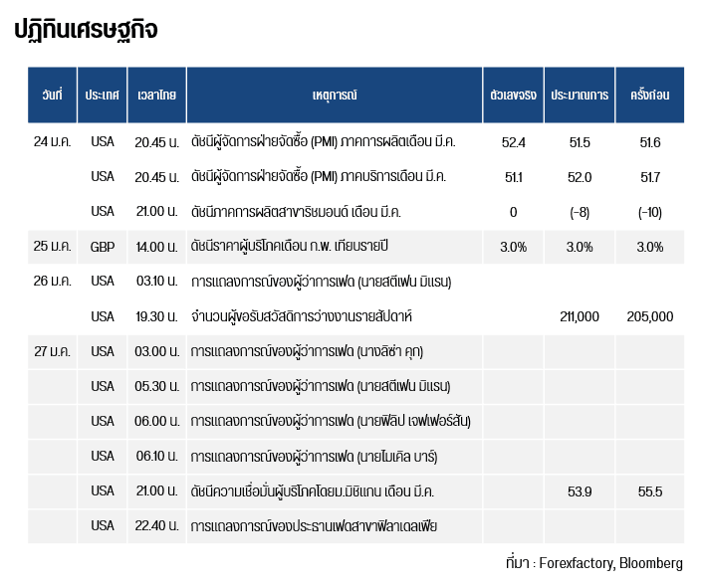Click the ปฏิทินเศรษฐกิจ page title
This screenshot has height=588, width=702.
point(86,31)
